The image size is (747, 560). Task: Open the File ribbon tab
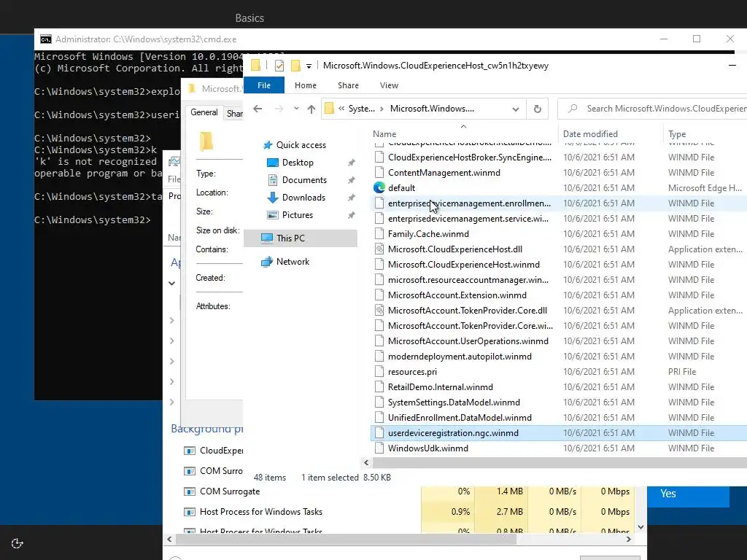[264, 85]
